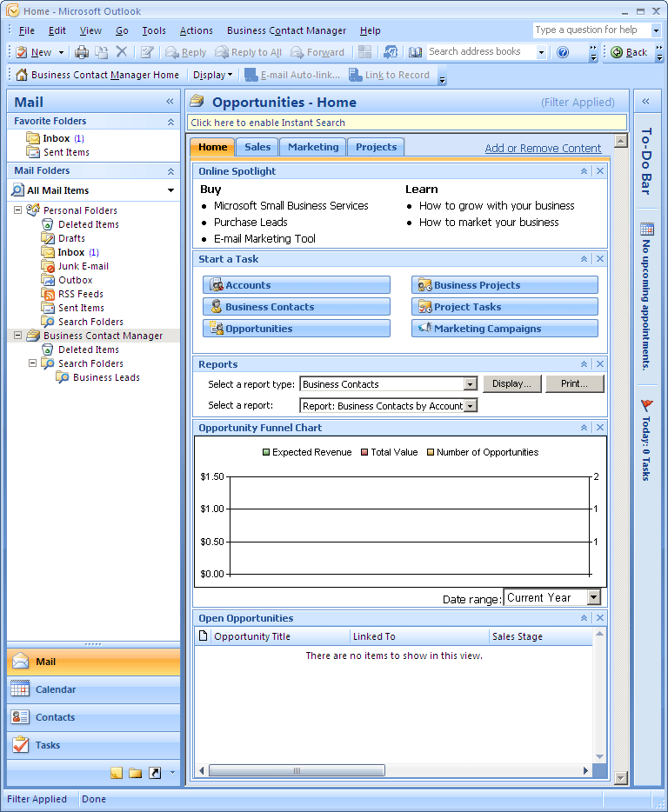Click the Send/Receive toolbar icon

point(391,52)
